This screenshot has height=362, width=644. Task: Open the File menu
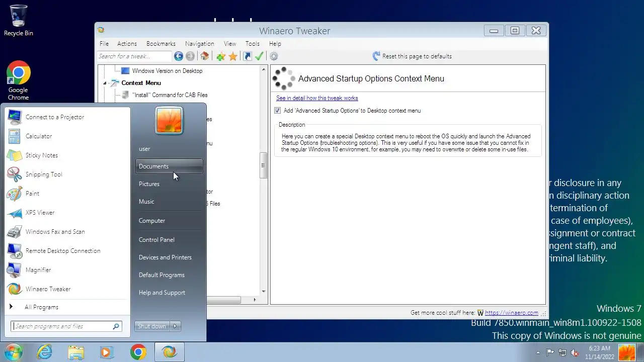pyautogui.click(x=104, y=44)
